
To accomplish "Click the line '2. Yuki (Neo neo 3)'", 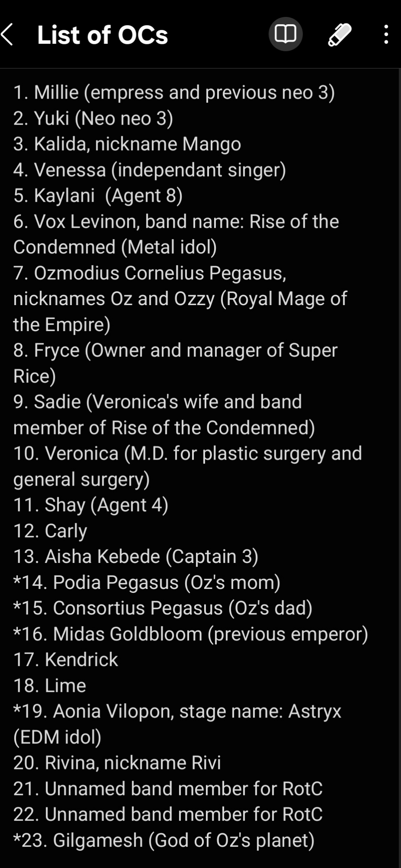I will [93, 118].
